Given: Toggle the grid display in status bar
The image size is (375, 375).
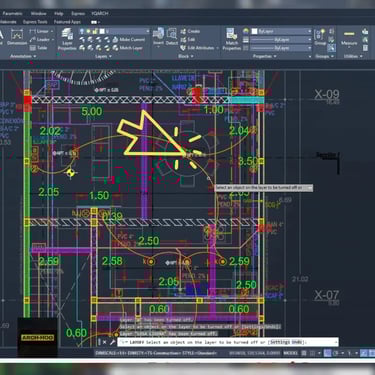Looking at the screenshot, I should click(x=304, y=353).
